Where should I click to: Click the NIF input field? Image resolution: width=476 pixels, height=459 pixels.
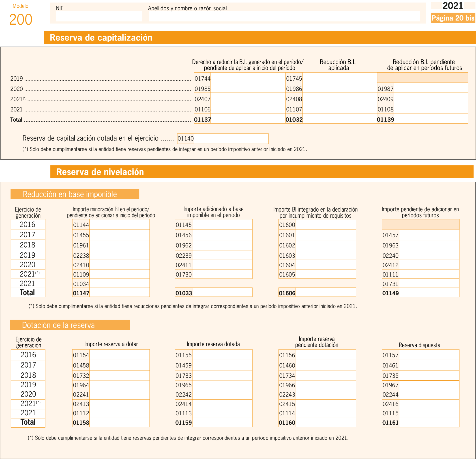point(99,16)
